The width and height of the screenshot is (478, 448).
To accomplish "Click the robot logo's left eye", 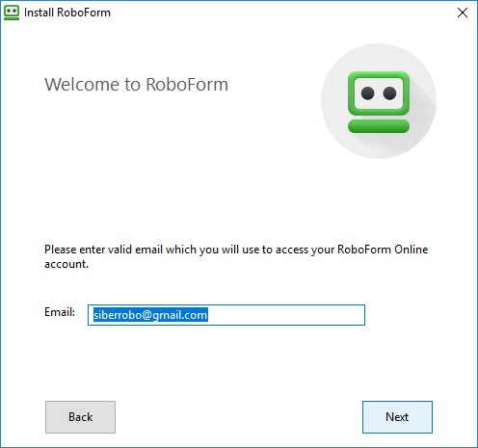I will pos(367,93).
